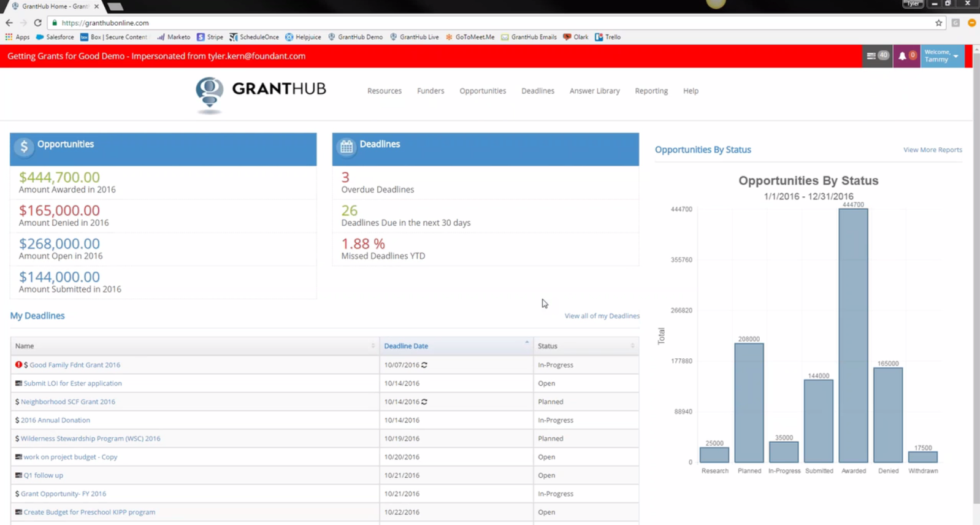Screen dimensions: 980x525
Task: Open the Apps bookmarks shortcut
Action: coord(17,37)
